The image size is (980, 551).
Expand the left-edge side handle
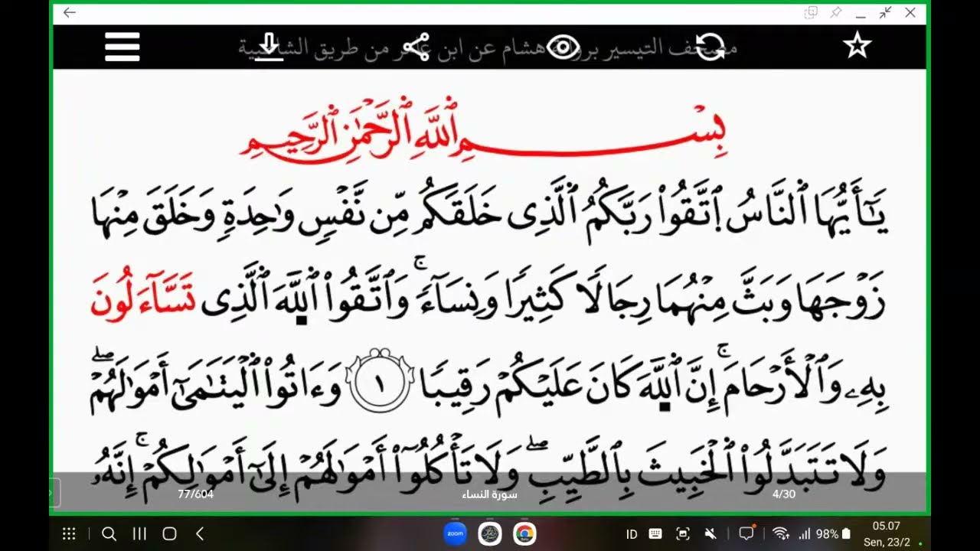tap(54, 494)
